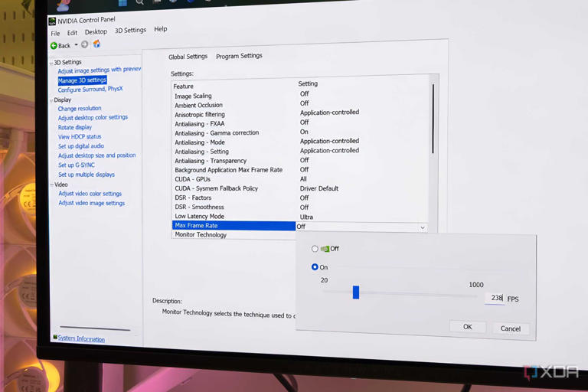
Task: Click the Cancel button
Action: pos(511,328)
